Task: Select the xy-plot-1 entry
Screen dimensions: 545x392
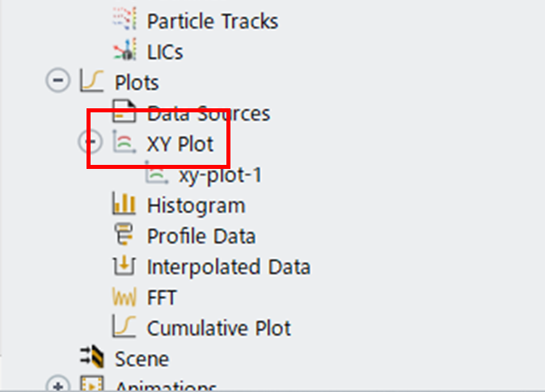Action: coord(220,175)
